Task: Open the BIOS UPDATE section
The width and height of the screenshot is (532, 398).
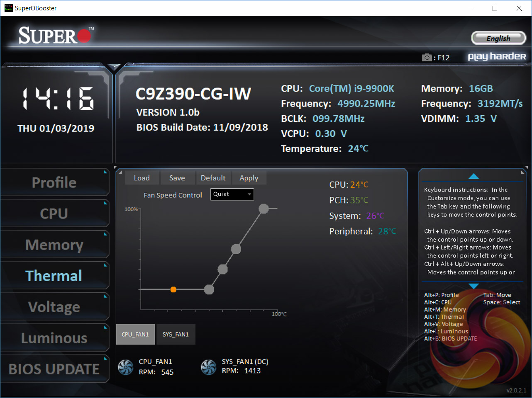Action: (54, 369)
